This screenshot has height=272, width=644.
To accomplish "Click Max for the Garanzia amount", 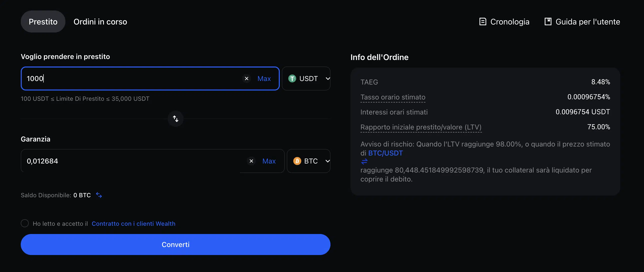I will point(269,161).
